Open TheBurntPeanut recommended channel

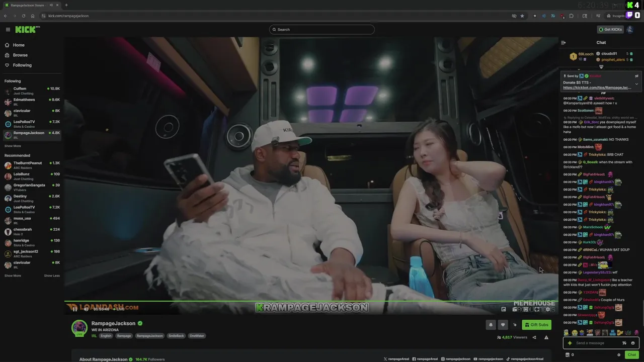(32, 165)
